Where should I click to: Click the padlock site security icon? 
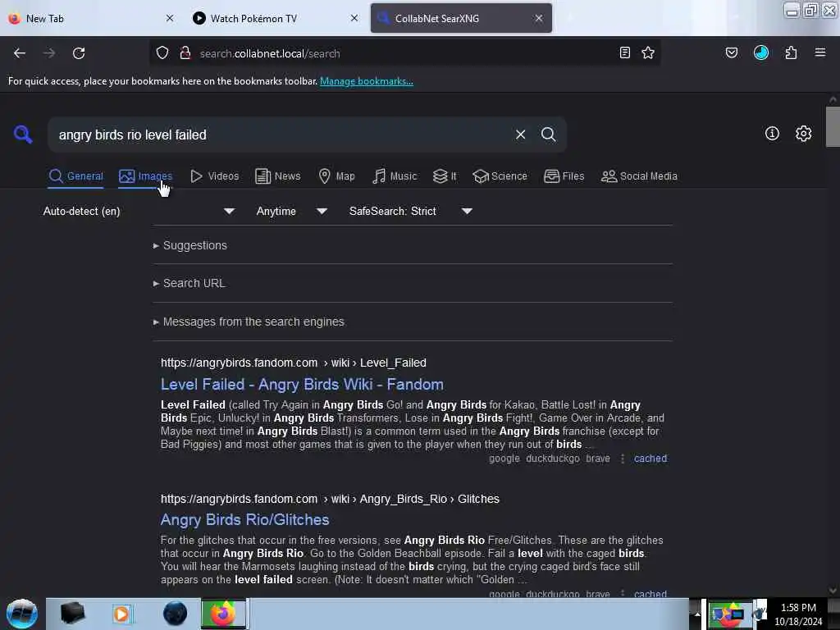coord(185,53)
